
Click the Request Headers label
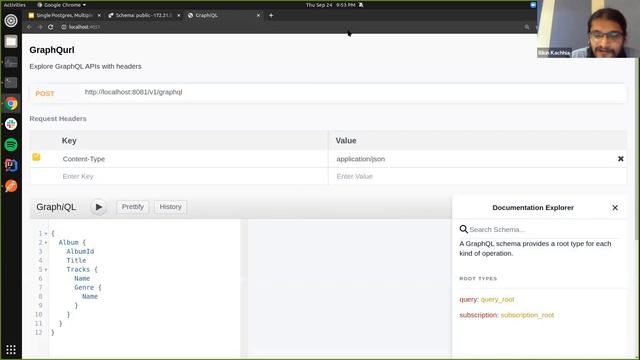click(58, 119)
